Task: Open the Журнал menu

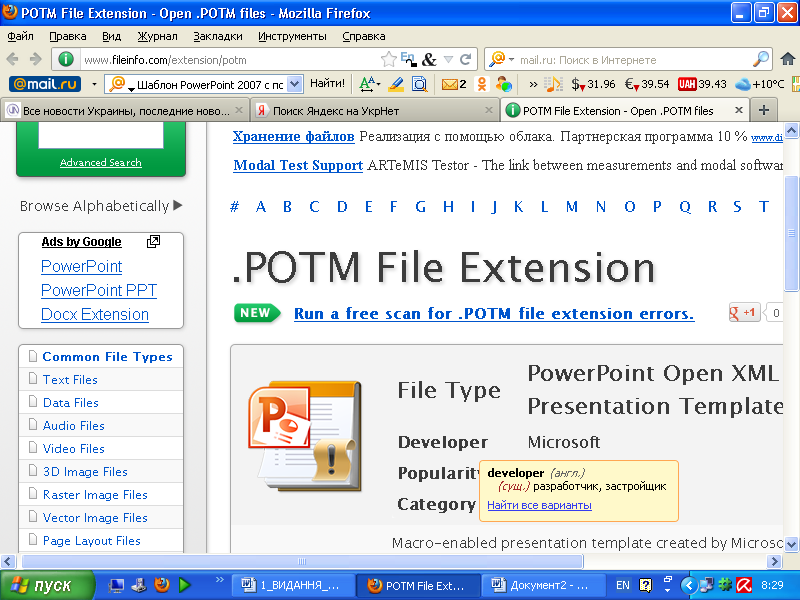Action: 157,36
